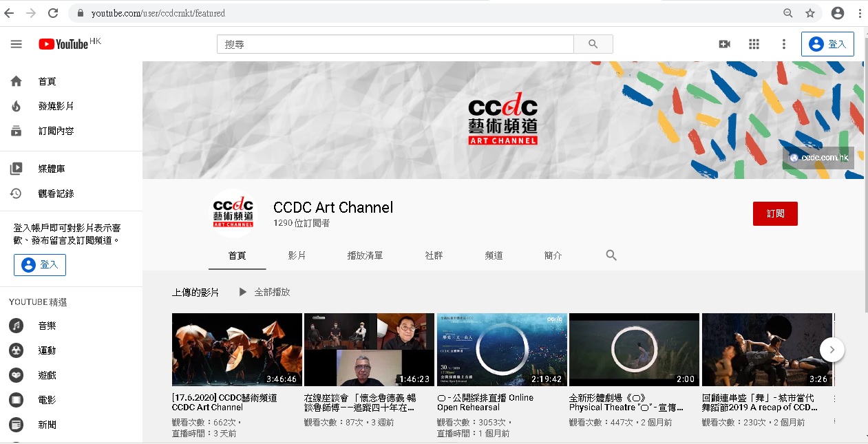This screenshot has width=868, height=444.
Task: Select the 播放清單 playlists tab
Action: point(365,255)
